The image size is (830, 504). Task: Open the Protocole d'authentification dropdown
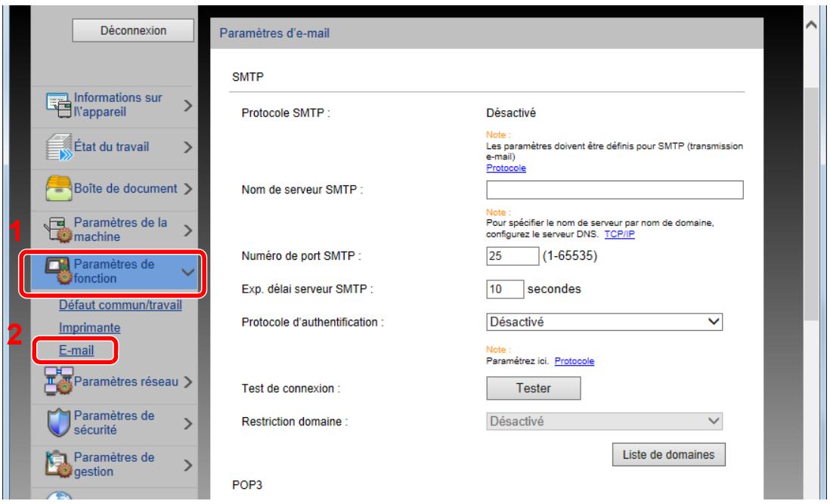click(x=604, y=323)
